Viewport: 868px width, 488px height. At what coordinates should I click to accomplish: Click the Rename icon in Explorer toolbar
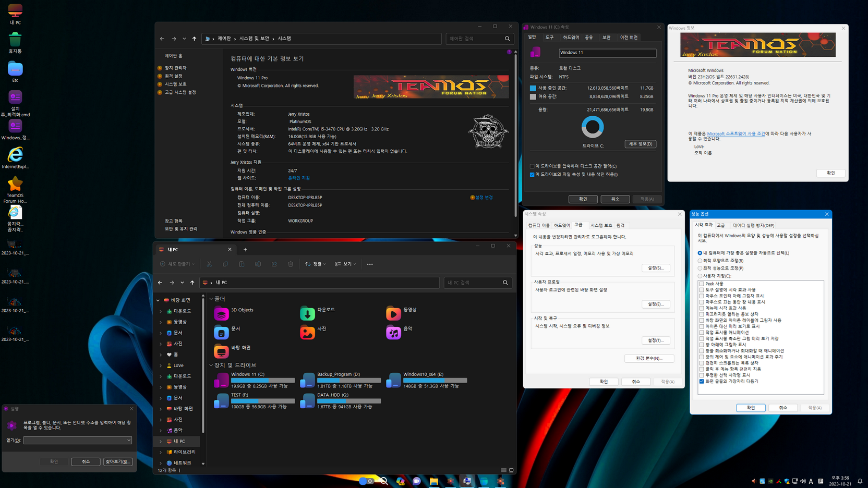coord(258,264)
